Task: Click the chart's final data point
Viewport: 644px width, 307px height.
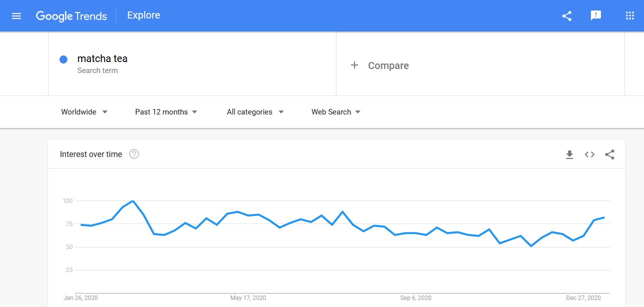Action: (x=604, y=217)
